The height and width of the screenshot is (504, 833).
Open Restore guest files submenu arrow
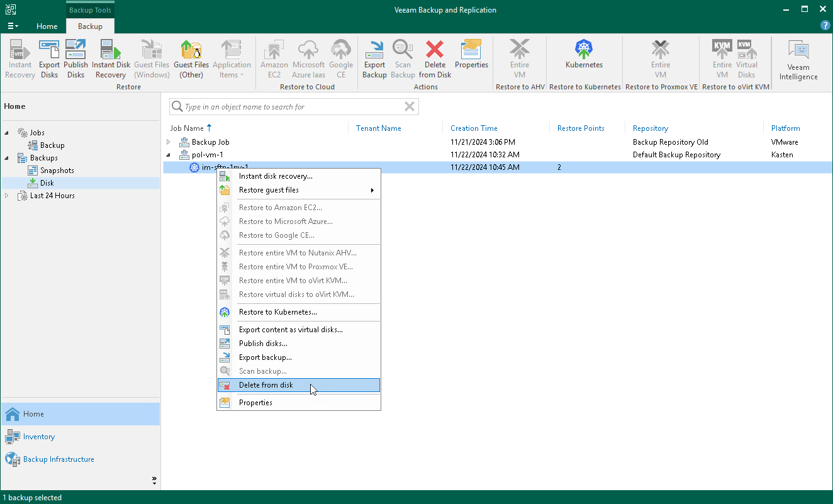[x=372, y=190]
